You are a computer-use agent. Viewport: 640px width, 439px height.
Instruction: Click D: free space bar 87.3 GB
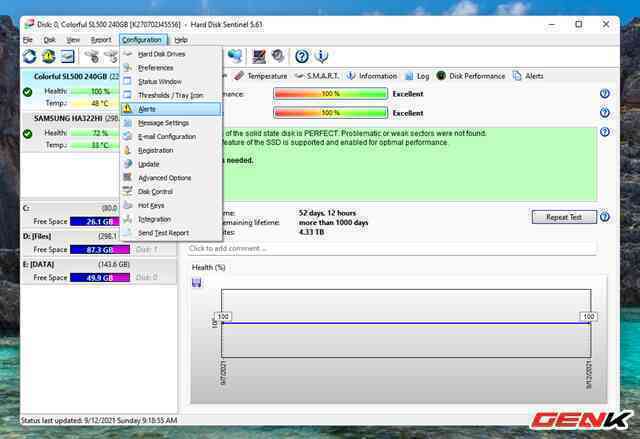[100, 250]
